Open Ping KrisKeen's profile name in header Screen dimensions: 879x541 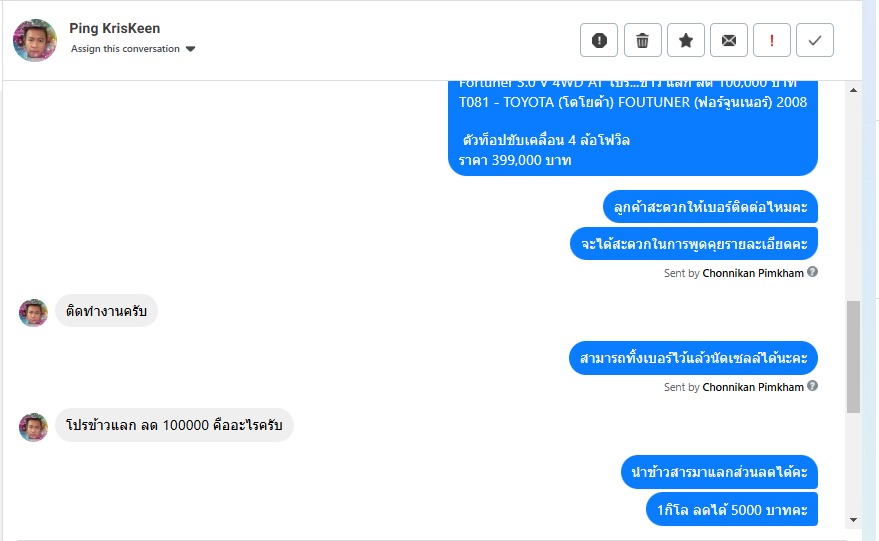pyautogui.click(x=115, y=28)
